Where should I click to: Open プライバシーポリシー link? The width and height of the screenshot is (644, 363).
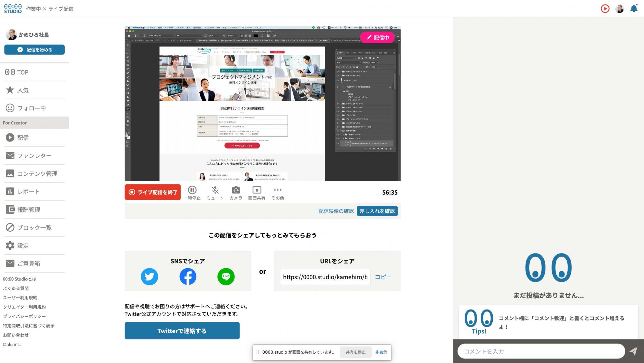(24, 316)
